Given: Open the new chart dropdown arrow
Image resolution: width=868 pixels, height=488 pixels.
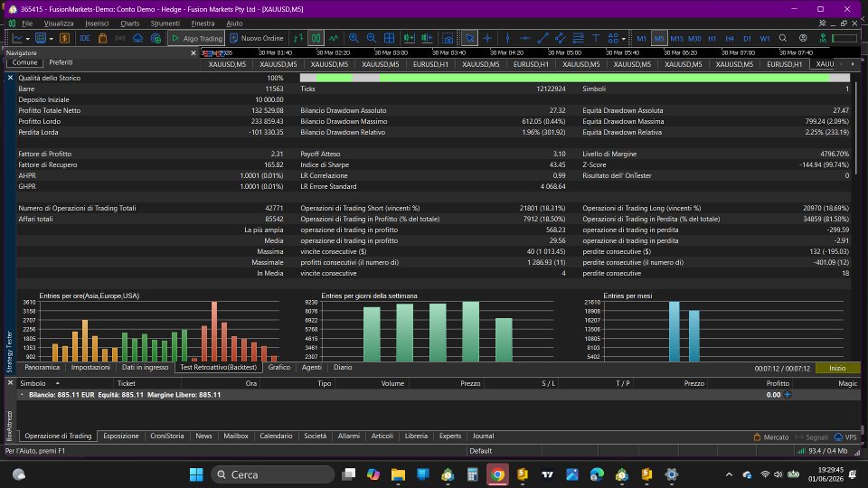Looking at the screenshot, I should 28,39.
